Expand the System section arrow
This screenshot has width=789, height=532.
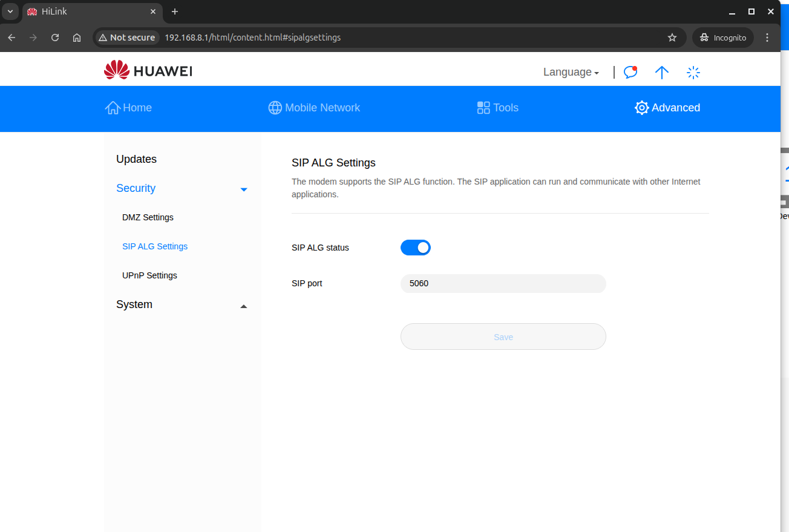tap(244, 306)
